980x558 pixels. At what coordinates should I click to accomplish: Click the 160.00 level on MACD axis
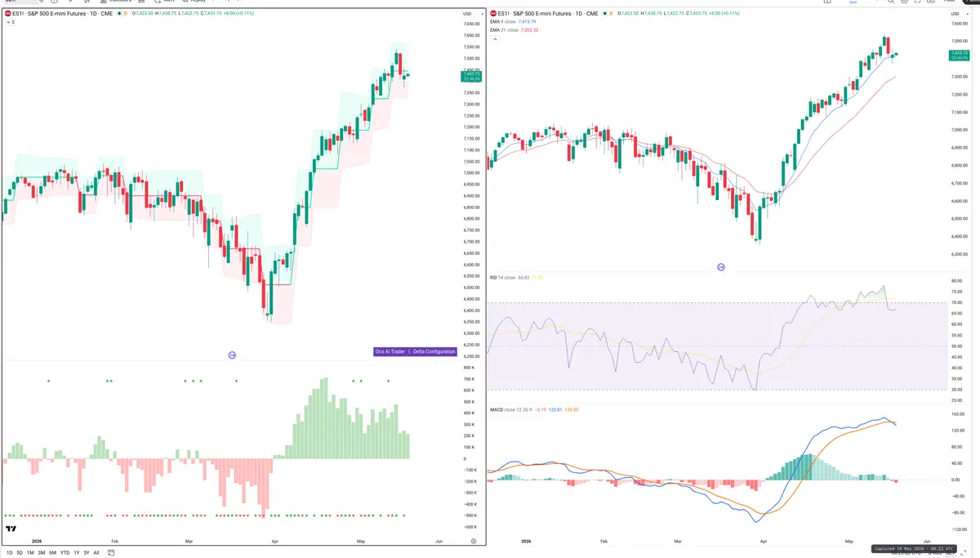(x=957, y=414)
